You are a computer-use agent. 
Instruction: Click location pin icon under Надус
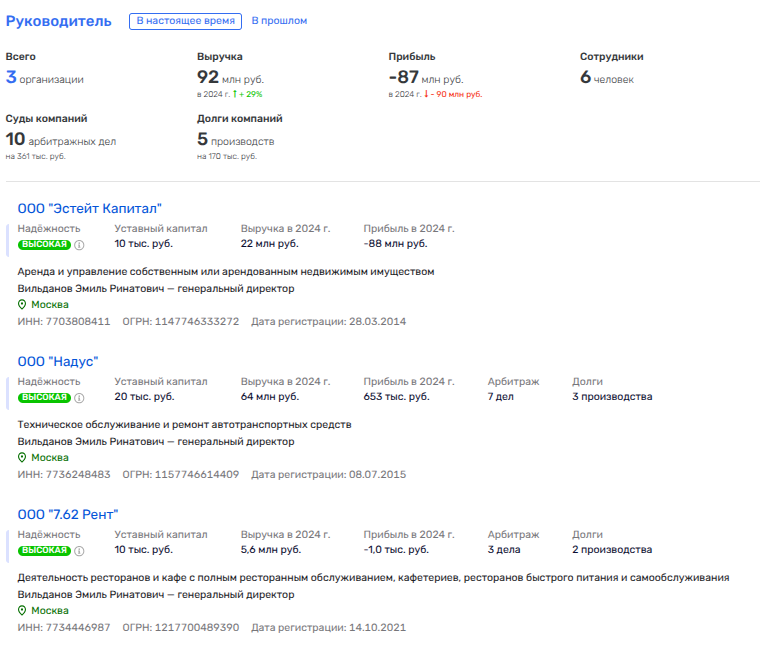(22, 458)
